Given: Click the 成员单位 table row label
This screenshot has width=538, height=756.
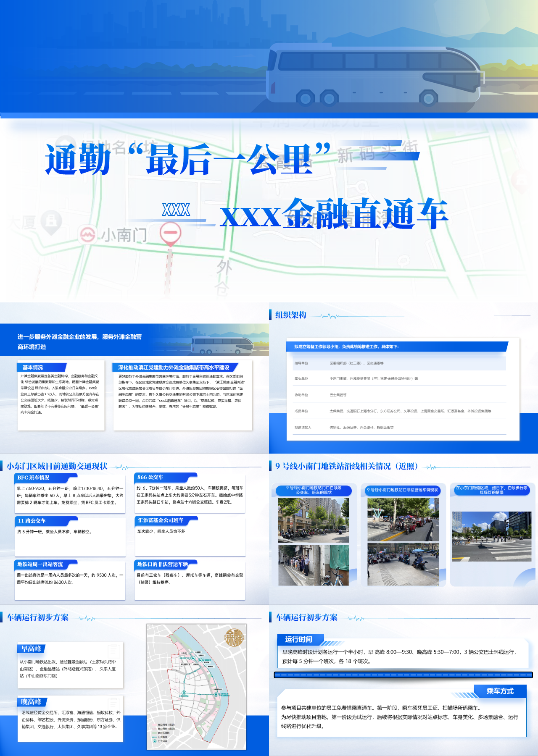Looking at the screenshot, I should [x=301, y=411].
